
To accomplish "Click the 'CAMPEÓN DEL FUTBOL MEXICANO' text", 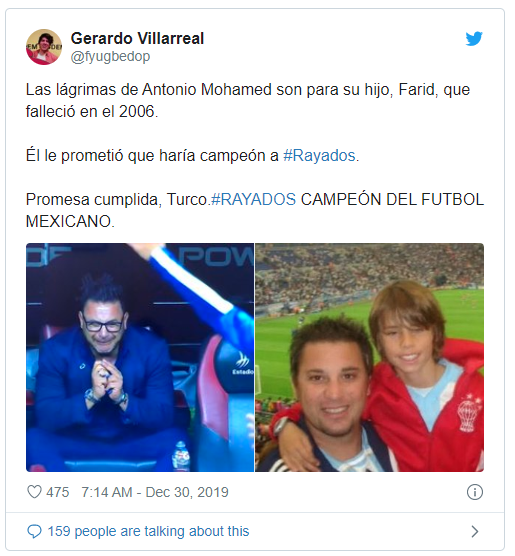I will [x=255, y=210].
